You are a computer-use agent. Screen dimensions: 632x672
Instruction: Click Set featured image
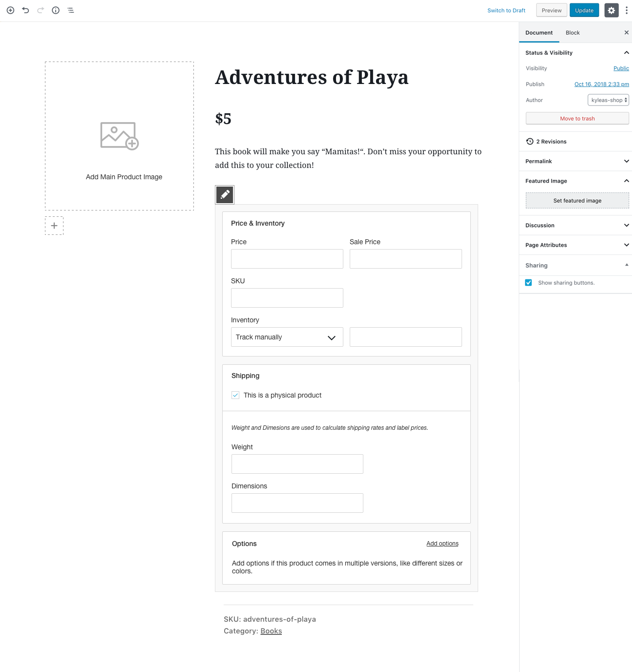[x=577, y=200]
